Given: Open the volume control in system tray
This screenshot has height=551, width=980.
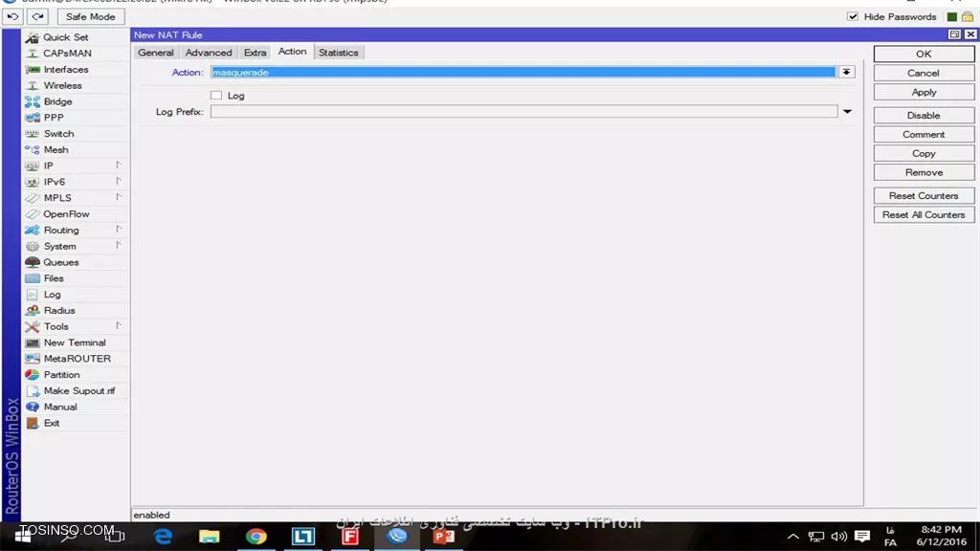Looking at the screenshot, I should [838, 537].
